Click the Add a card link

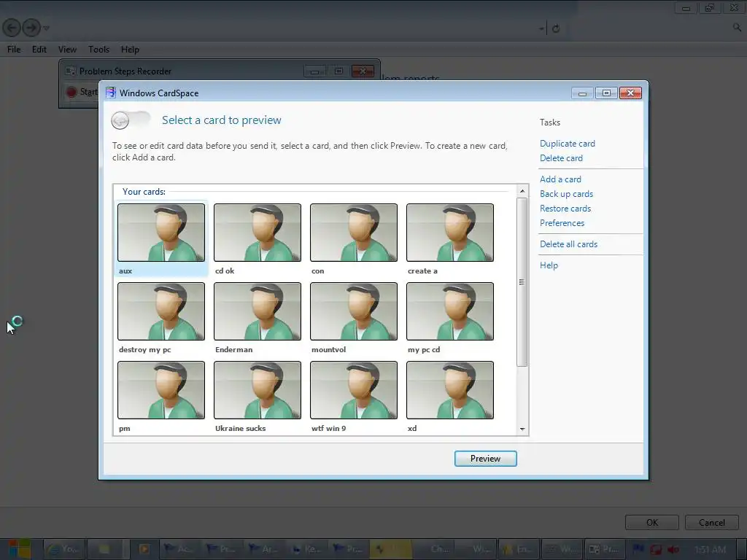560,179
